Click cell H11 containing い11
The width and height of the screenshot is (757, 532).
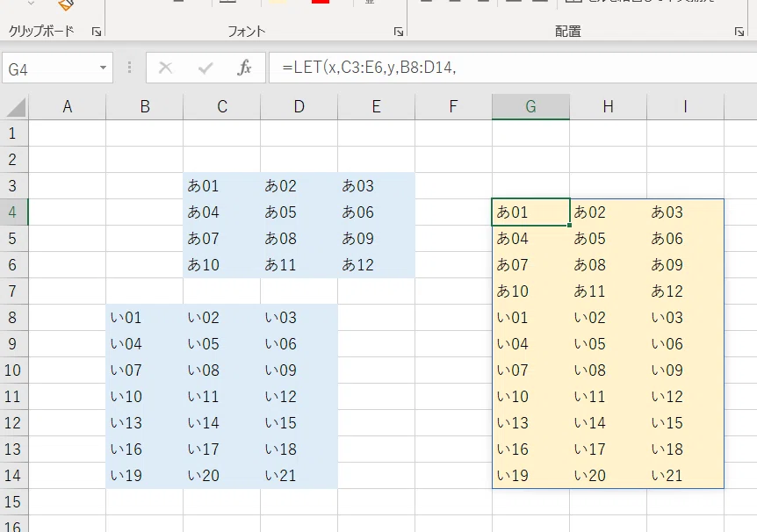609,397
